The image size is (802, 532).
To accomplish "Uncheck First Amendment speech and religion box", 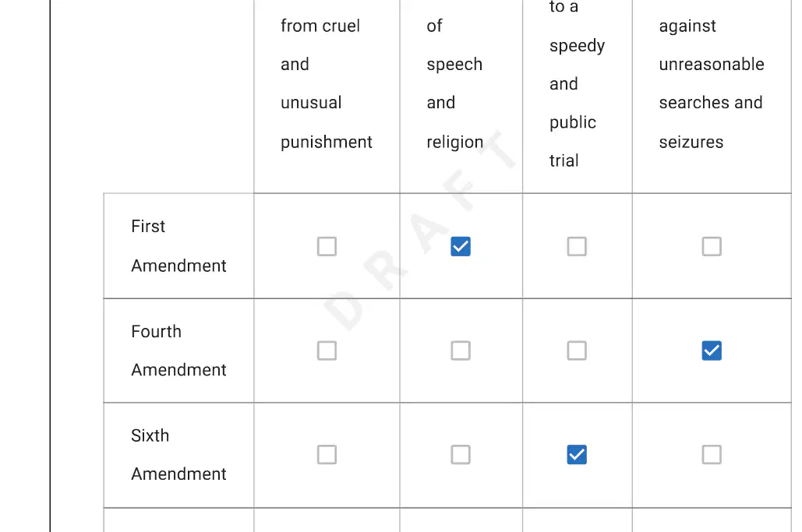I will tap(461, 246).
